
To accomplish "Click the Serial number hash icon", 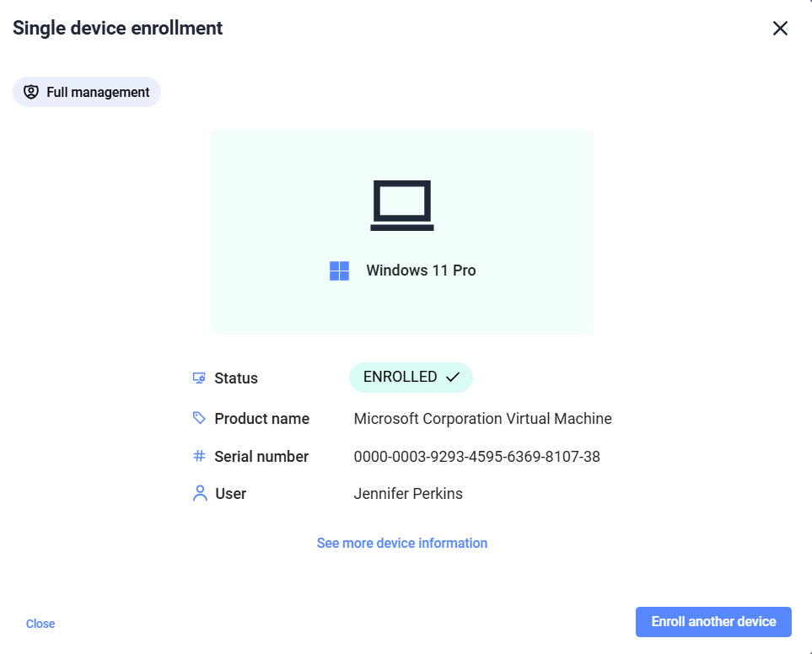I will click(x=199, y=456).
